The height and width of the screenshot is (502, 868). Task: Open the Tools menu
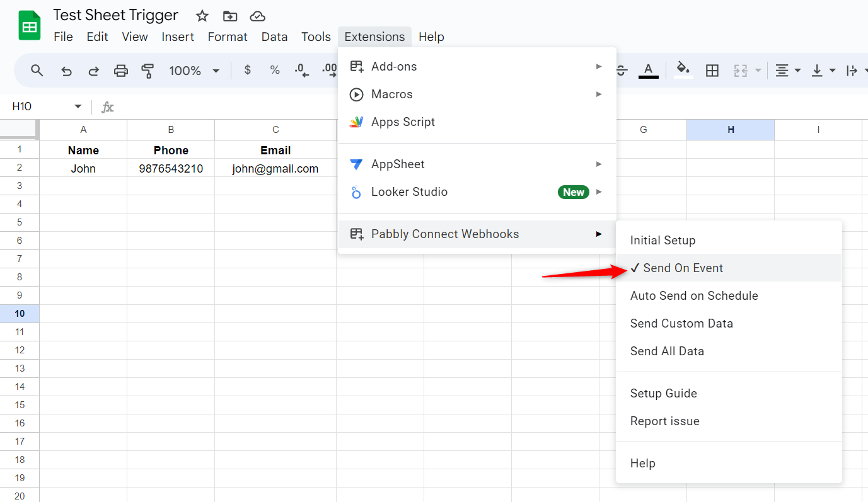point(316,37)
